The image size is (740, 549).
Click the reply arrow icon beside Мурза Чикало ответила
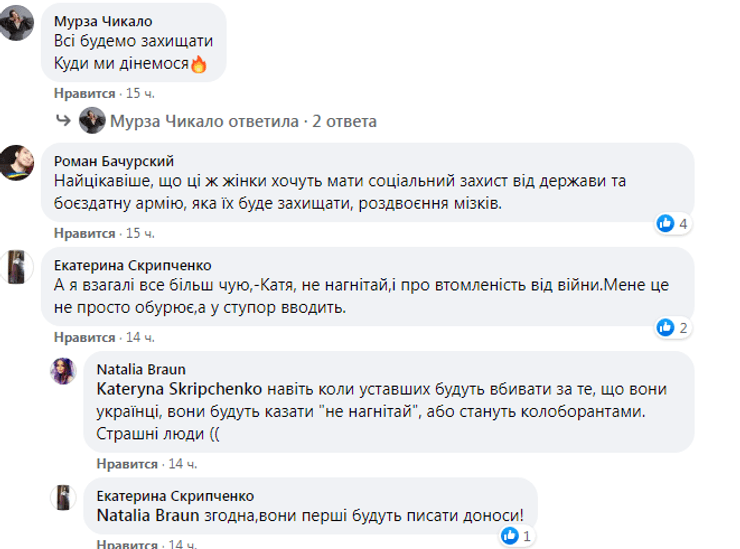89,122
